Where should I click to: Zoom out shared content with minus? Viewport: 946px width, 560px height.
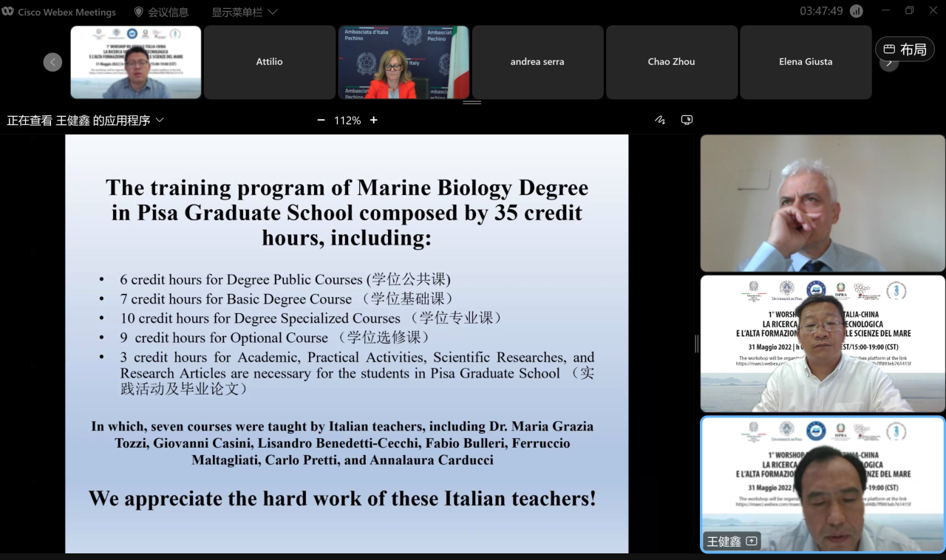pyautogui.click(x=321, y=120)
